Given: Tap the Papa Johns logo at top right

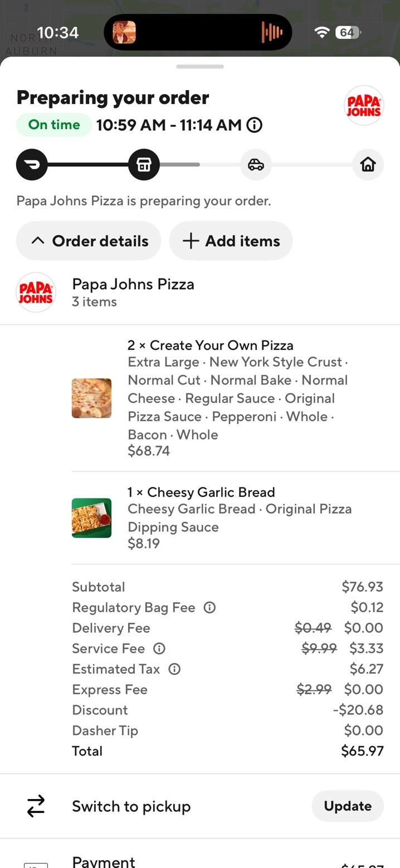Looking at the screenshot, I should [364, 105].
